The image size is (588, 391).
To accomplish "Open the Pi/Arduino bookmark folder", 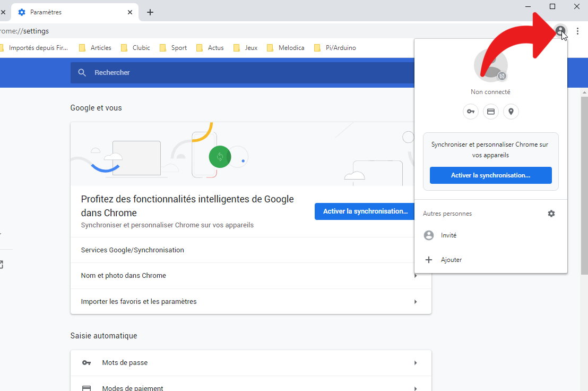I will tap(335, 48).
